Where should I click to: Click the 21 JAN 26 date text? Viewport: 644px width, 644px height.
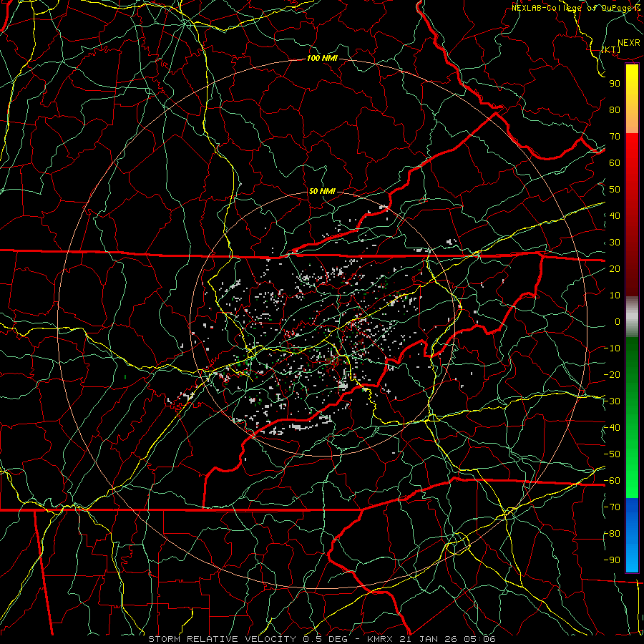pyautogui.click(x=429, y=639)
